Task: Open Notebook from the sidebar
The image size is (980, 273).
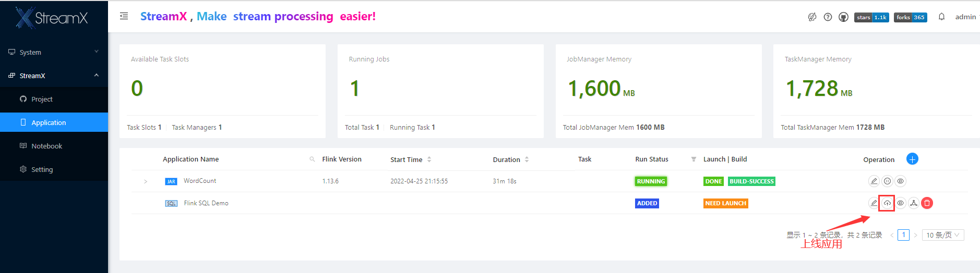Action: [x=54, y=146]
